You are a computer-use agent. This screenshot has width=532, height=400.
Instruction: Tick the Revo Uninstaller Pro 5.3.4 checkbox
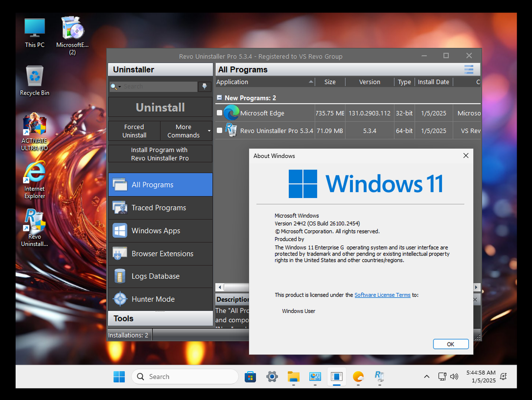220,130
